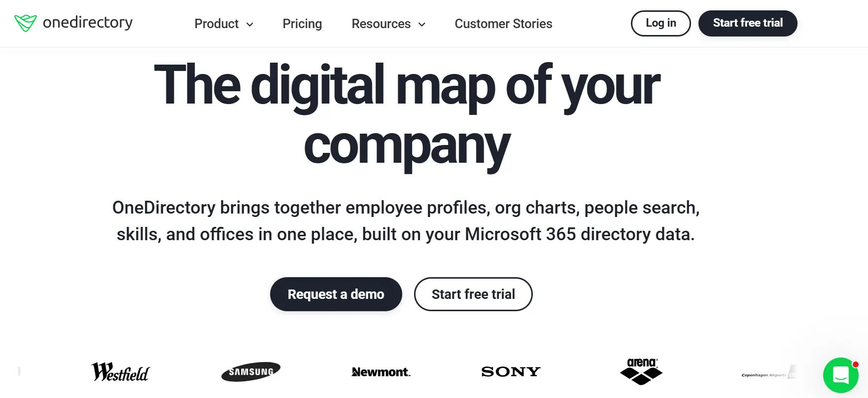The width and height of the screenshot is (868, 398).
Task: Click the chat notification badge
Action: point(855,363)
